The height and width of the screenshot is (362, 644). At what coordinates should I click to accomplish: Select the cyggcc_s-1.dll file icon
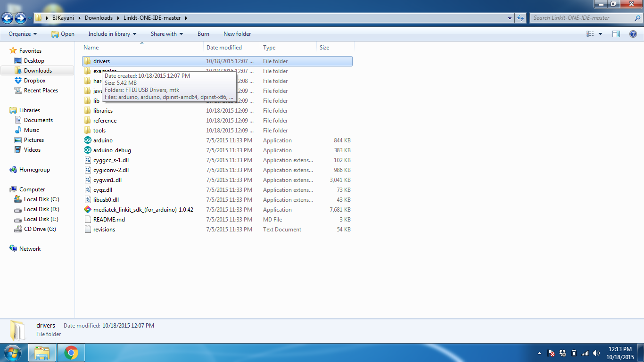tap(87, 160)
